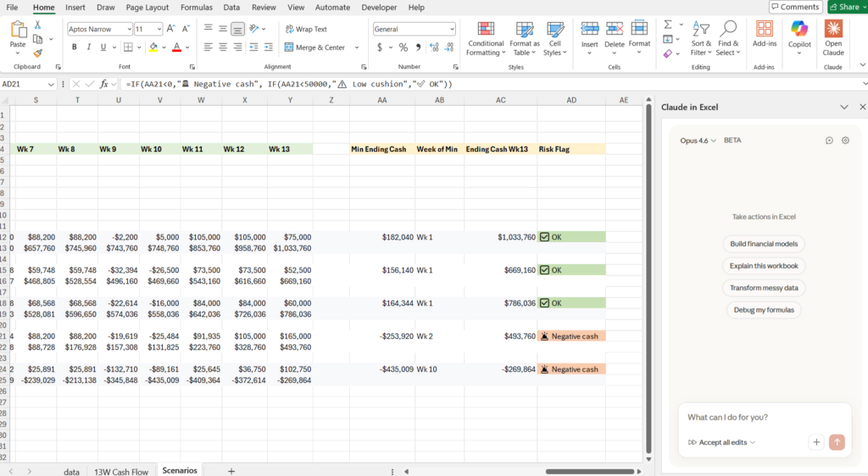
Task: Toggle bottom vertical alignment
Action: pyautogui.click(x=237, y=29)
